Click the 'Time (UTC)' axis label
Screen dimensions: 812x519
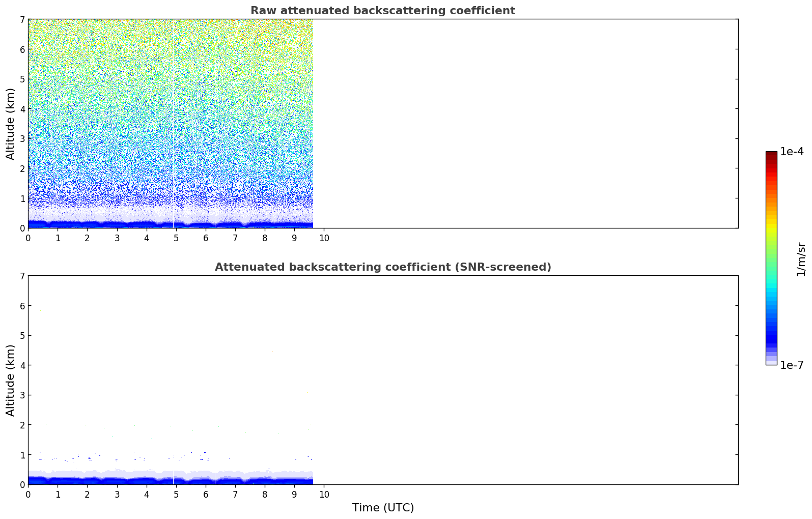tap(383, 507)
